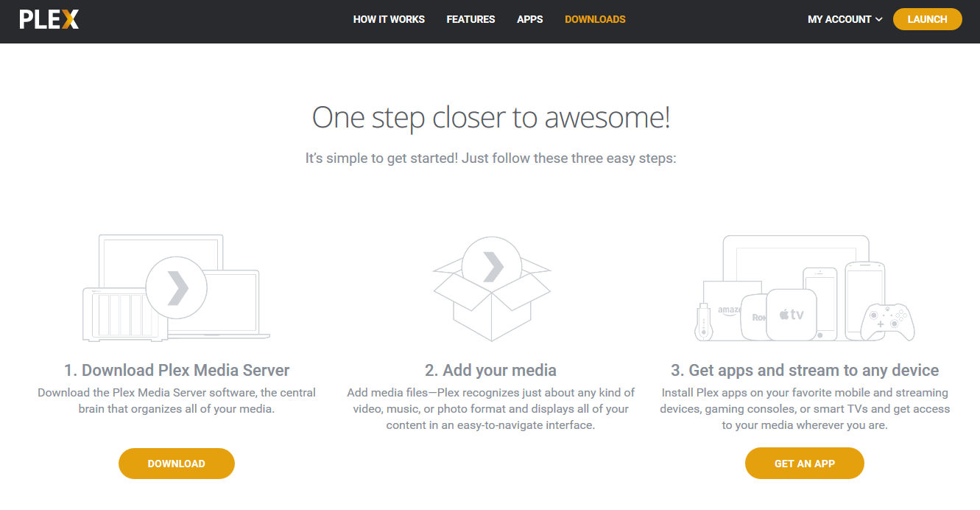
Task: Go to the Features menu item
Action: pyautogui.click(x=470, y=19)
